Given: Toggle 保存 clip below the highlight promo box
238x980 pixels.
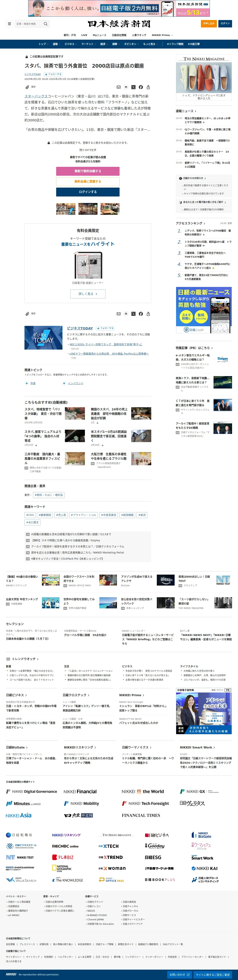Looking at the screenshot, I should tap(30, 314).
